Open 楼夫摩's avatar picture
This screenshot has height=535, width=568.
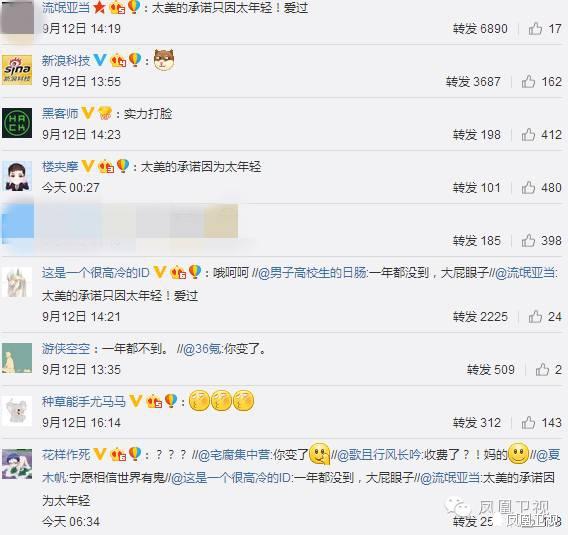click(x=17, y=176)
